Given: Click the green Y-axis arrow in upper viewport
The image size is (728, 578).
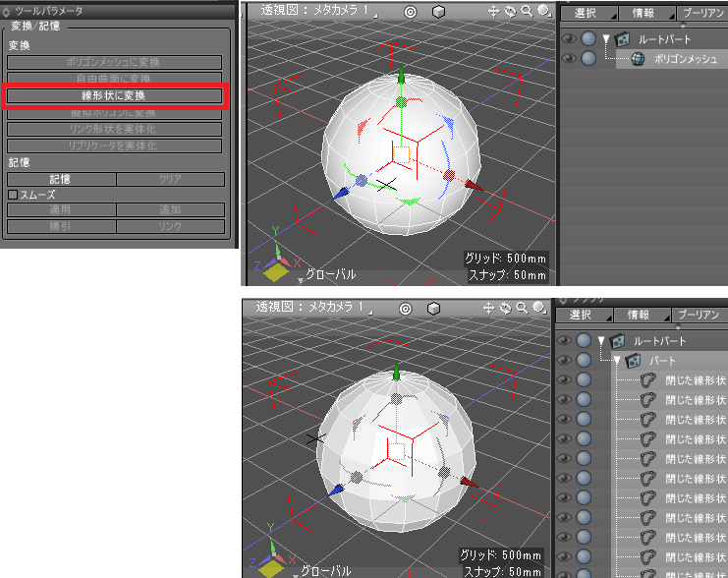Looking at the screenshot, I should point(402,76).
